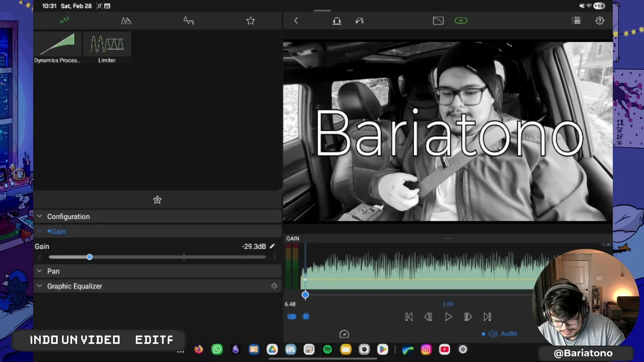644x362 pixels.
Task: Select the Audio editor button
Action: (x=499, y=334)
